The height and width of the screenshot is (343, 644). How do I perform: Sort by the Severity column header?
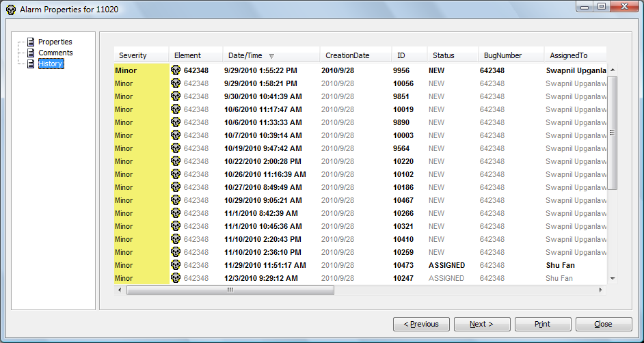[x=142, y=55]
